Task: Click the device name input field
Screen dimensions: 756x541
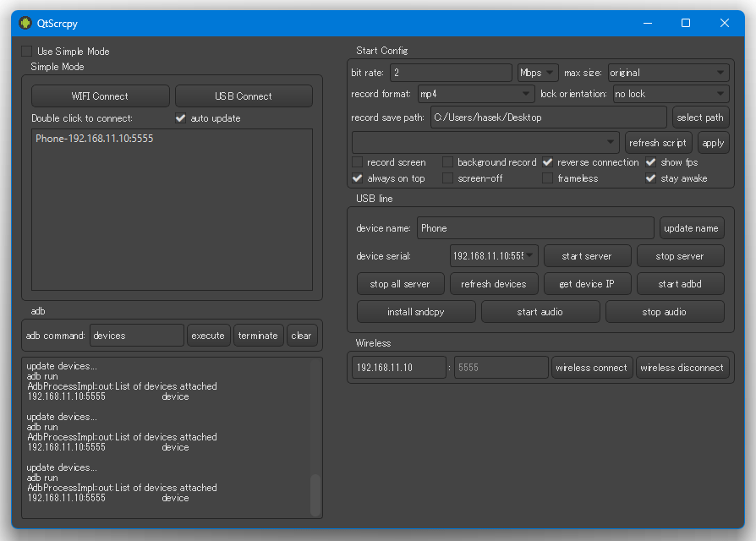Action: pos(534,228)
